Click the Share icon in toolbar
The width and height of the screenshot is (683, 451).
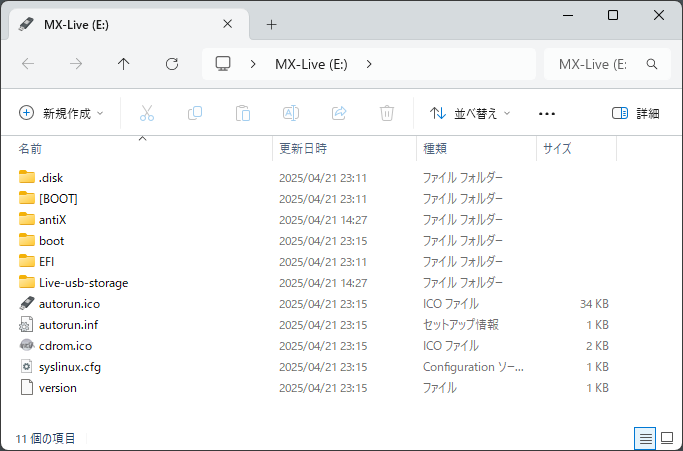click(x=339, y=113)
